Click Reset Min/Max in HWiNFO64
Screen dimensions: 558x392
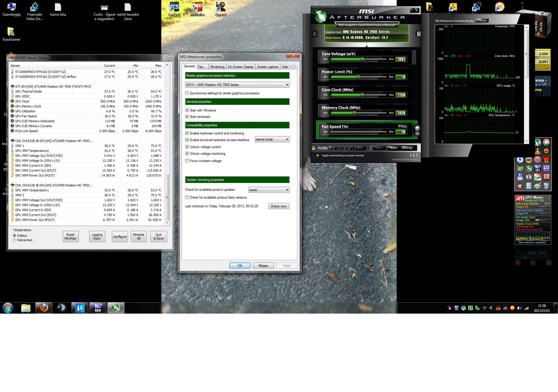tap(71, 236)
